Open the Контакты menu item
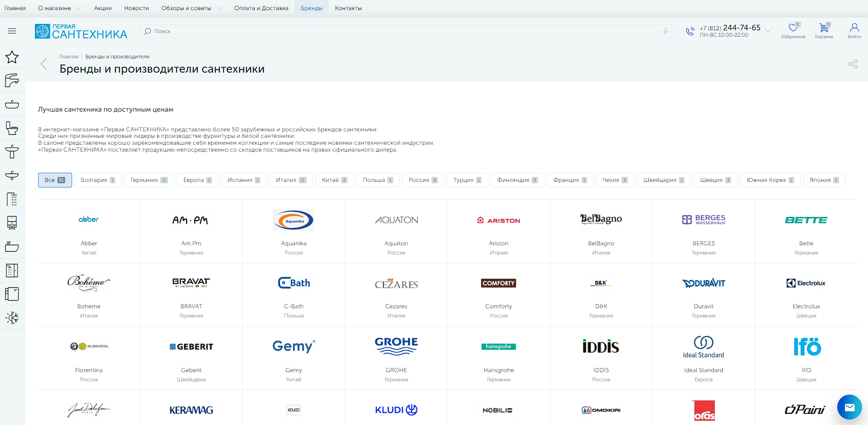Viewport: 868px width, 425px height. 348,8
